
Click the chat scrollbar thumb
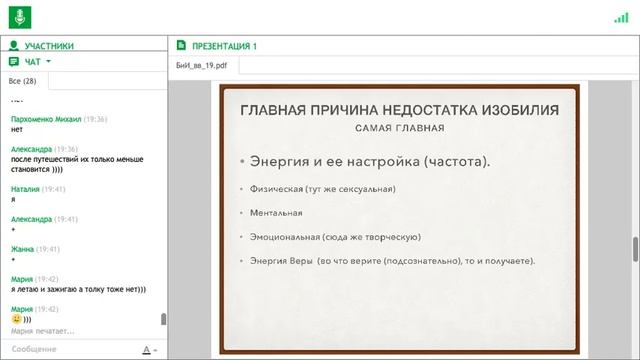(163, 319)
